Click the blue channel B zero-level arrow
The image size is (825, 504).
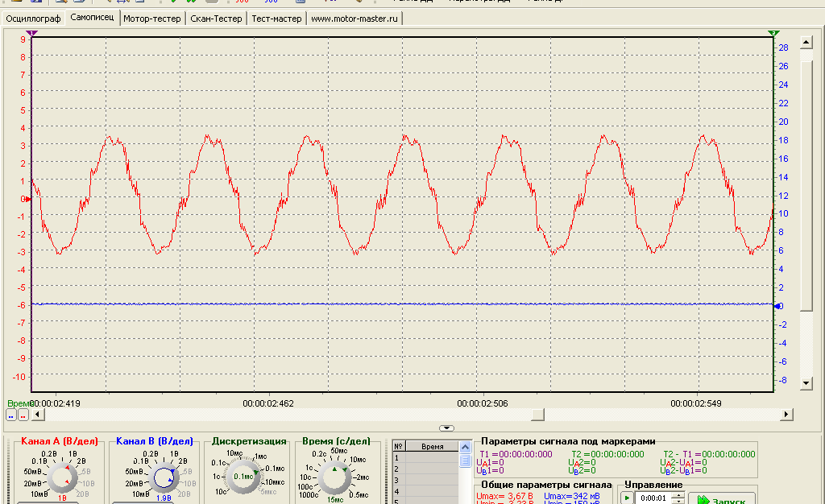click(x=777, y=306)
